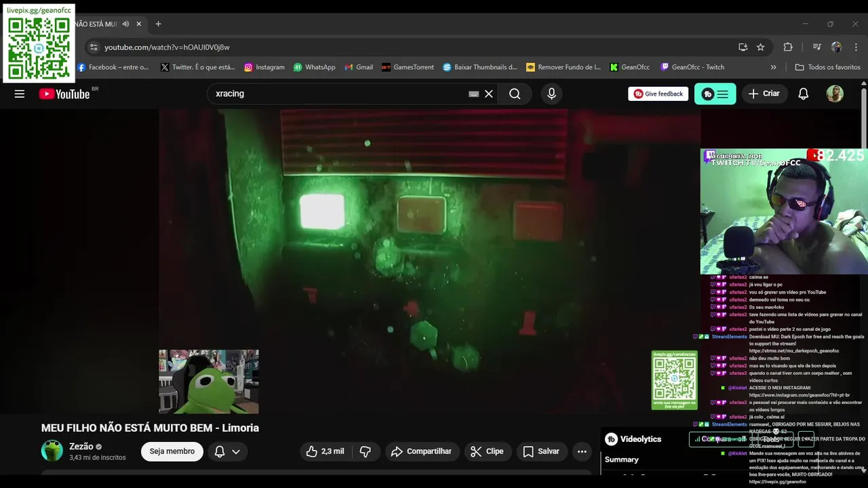Open the browser profile avatar
868x488 pixels.
click(836, 47)
